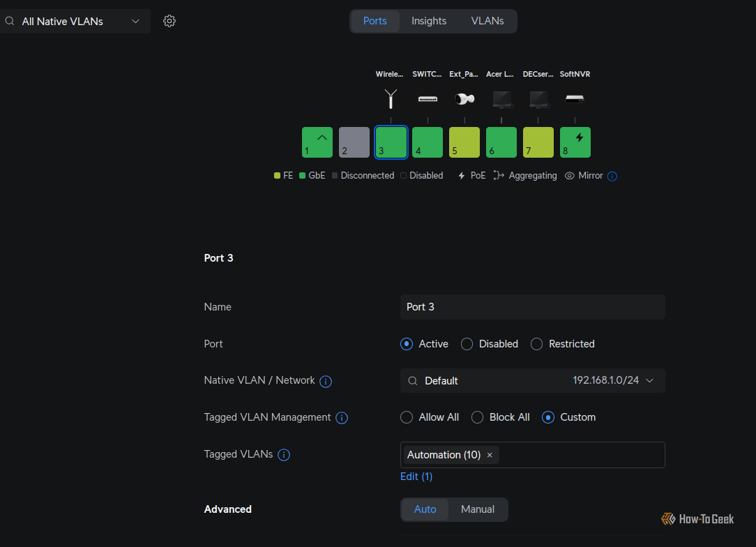756x547 pixels.
Task: Select port 3 in switch diagram
Action: coord(391,142)
